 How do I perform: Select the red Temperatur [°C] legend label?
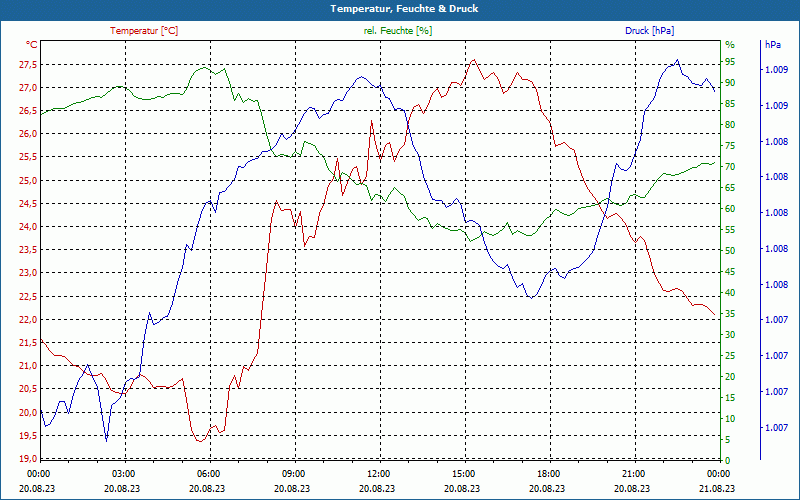(x=144, y=31)
